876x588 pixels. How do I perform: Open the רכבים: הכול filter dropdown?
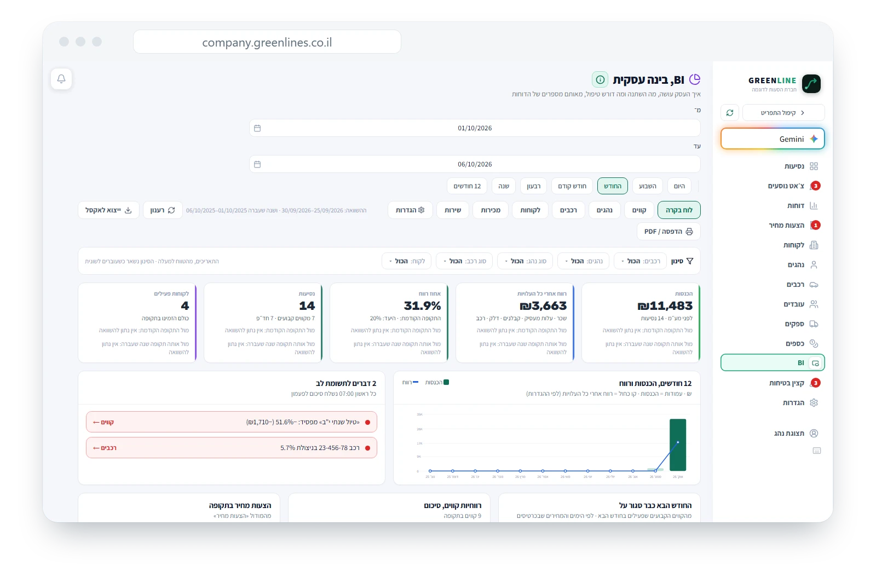tap(641, 261)
